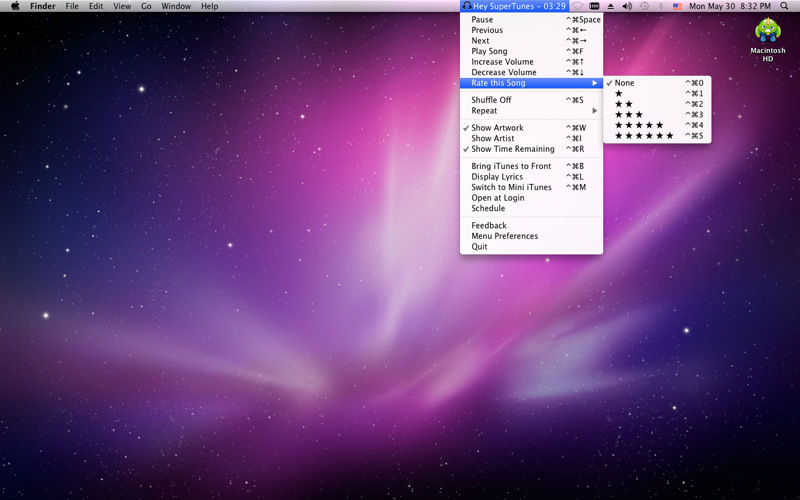The image size is (800, 500).
Task: Quit SuperTunes from menu
Action: 531,246
